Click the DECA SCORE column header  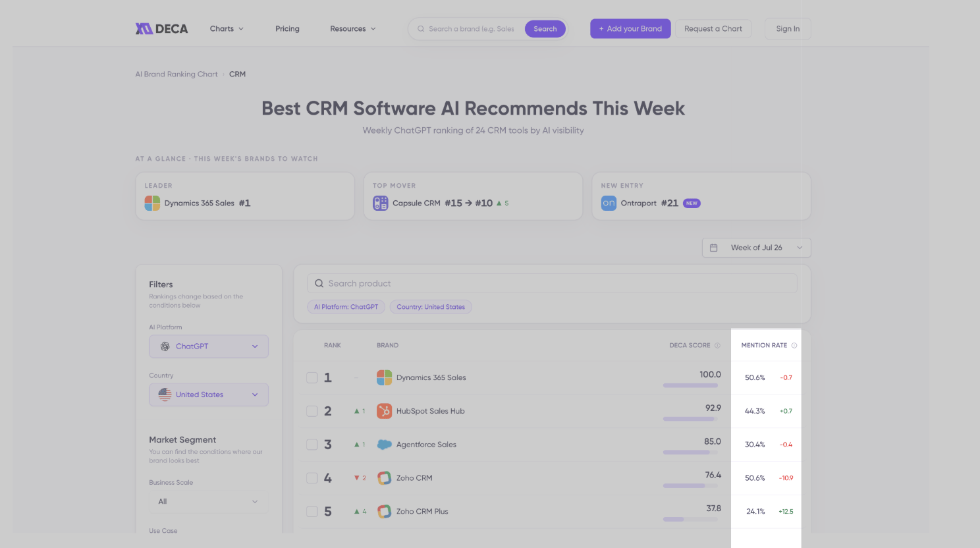pyautogui.click(x=690, y=345)
